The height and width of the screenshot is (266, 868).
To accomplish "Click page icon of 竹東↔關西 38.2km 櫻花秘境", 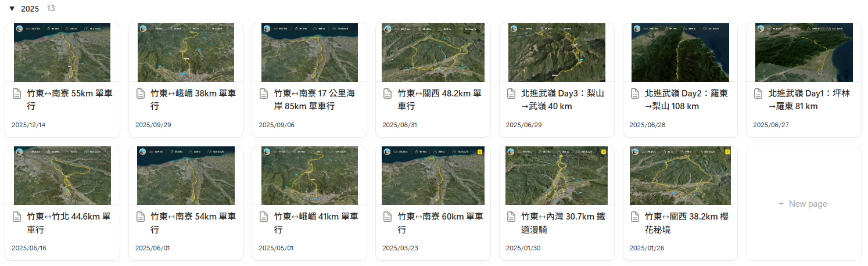I will (x=635, y=217).
